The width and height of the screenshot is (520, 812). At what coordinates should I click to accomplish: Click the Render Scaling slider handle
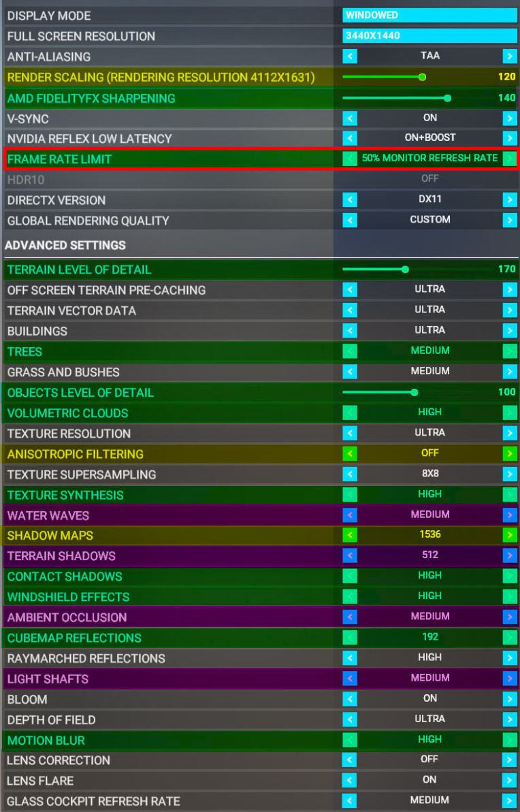point(423,78)
